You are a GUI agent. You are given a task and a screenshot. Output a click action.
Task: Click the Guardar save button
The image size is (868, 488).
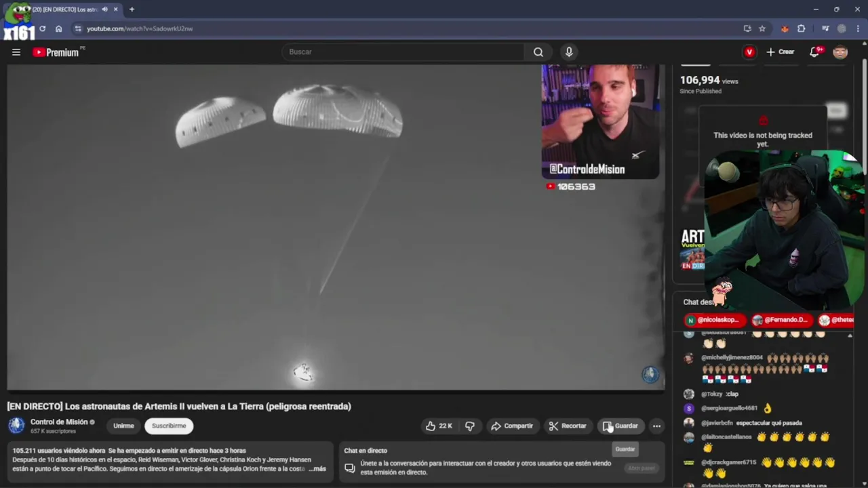(620, 426)
